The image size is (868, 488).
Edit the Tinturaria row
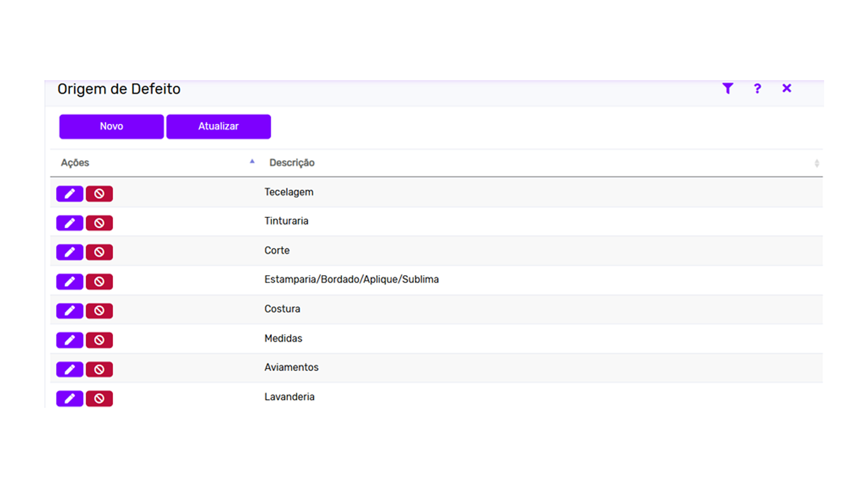coord(70,223)
